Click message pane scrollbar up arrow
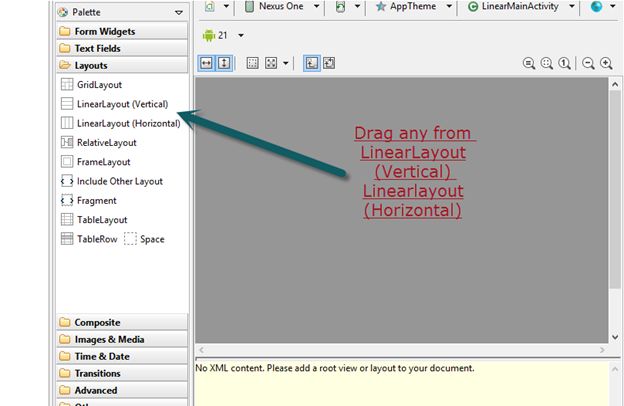This screenshot has height=406, width=624. (615, 370)
